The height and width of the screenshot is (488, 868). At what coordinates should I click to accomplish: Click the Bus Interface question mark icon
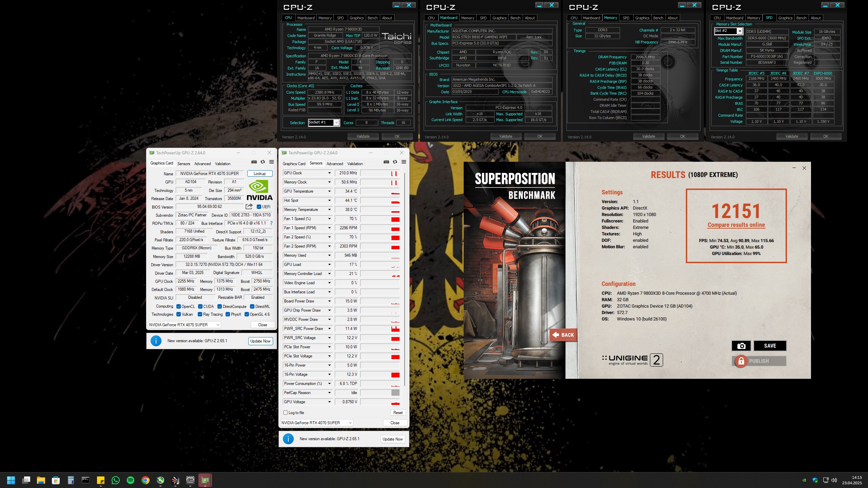pyautogui.click(x=271, y=223)
